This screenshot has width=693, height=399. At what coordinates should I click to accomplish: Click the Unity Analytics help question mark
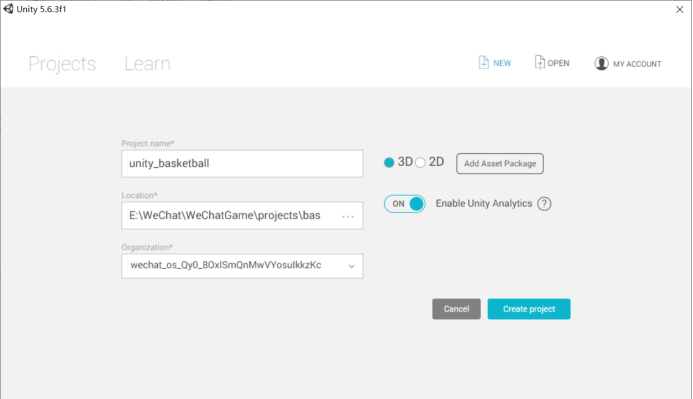click(544, 204)
